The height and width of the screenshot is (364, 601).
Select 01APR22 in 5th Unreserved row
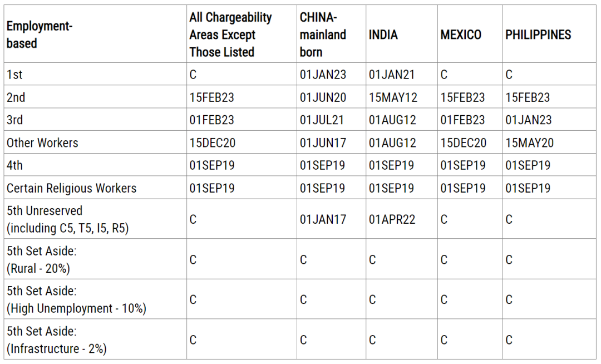(392, 219)
